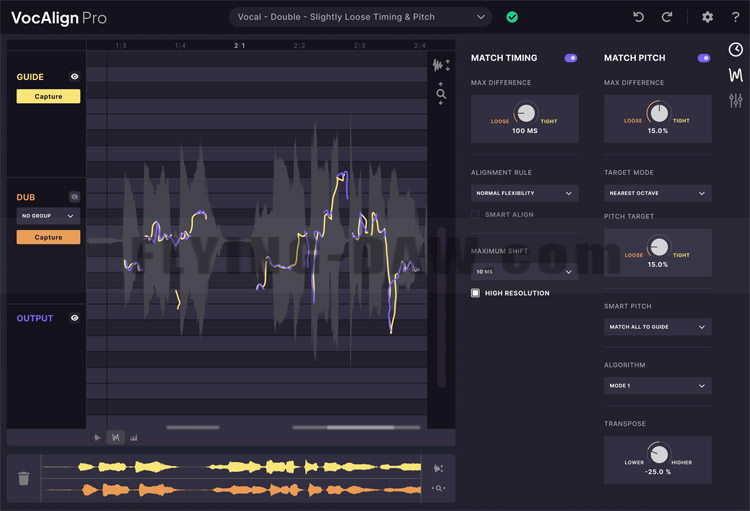Click the Transpose knob
Image resolution: width=750 pixels, height=511 pixels.
coord(659,454)
